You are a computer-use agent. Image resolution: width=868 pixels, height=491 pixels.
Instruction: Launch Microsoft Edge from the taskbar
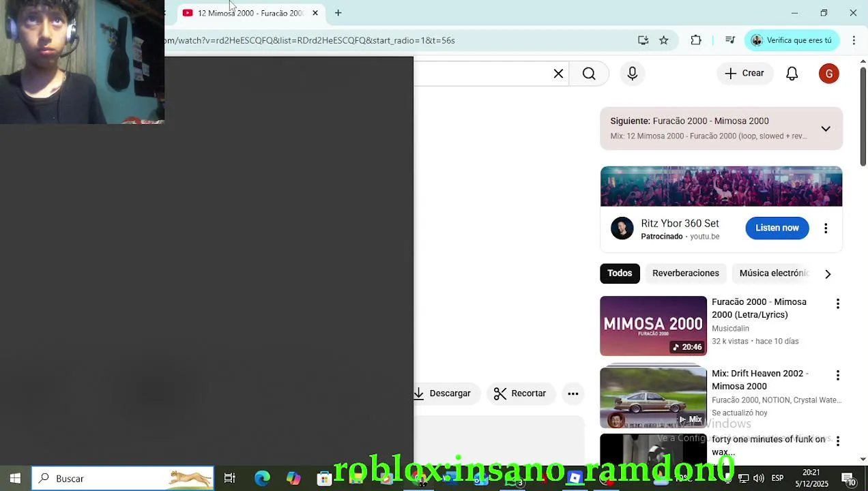click(262, 478)
